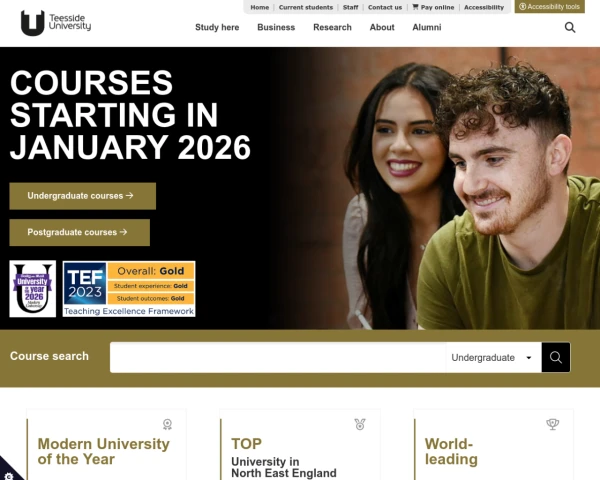This screenshot has width=600, height=480.
Task: Open Accessibility tools button
Action: click(x=549, y=7)
